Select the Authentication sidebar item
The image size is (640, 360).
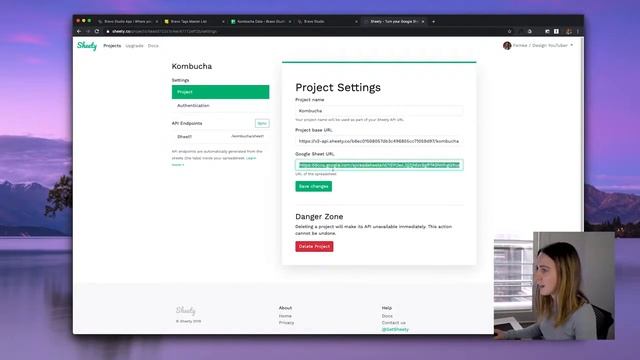[220, 105]
